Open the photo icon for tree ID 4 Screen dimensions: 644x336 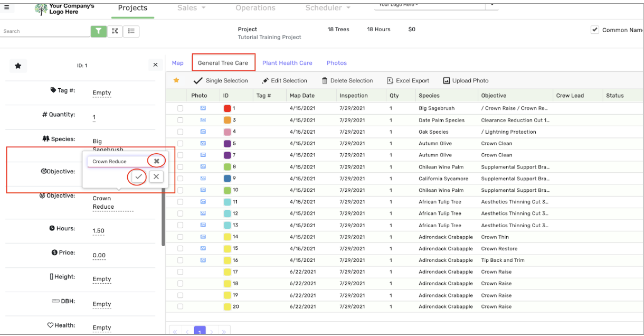point(203,132)
